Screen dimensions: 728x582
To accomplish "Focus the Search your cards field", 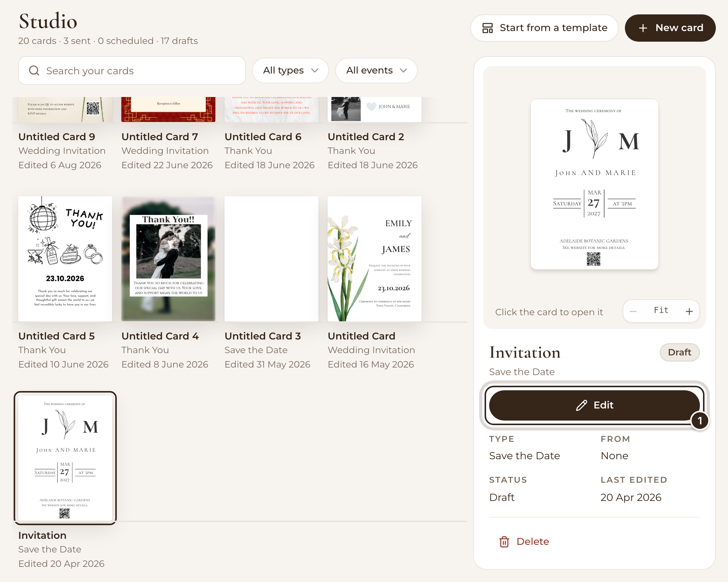I will pyautogui.click(x=132, y=70).
